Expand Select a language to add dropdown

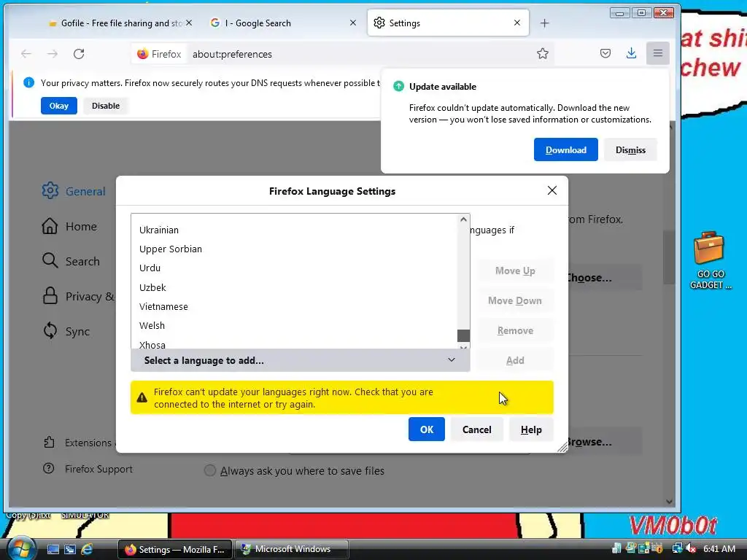pos(300,360)
